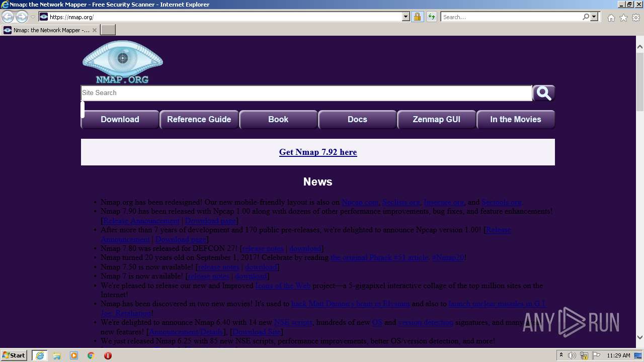
Task: Open In the Movies page
Action: click(516, 120)
